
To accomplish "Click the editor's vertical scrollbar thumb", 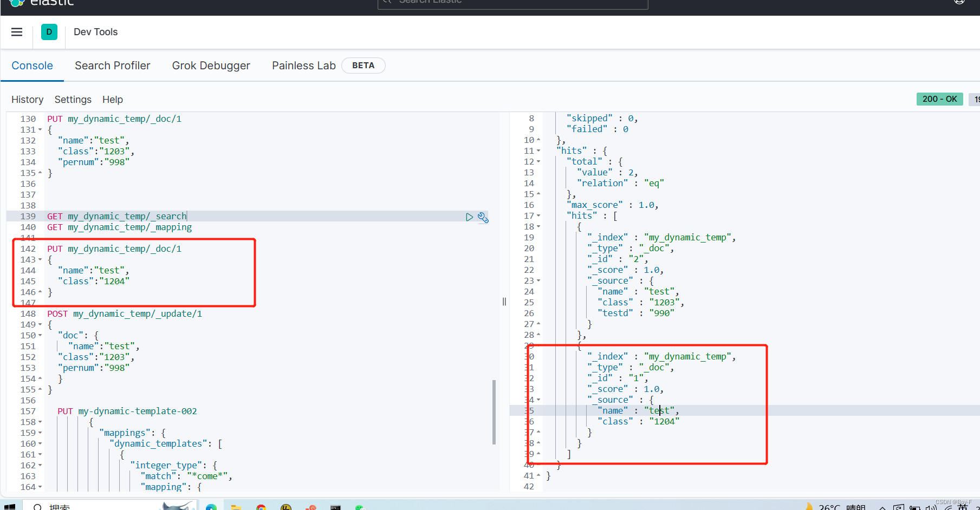I will (x=494, y=411).
